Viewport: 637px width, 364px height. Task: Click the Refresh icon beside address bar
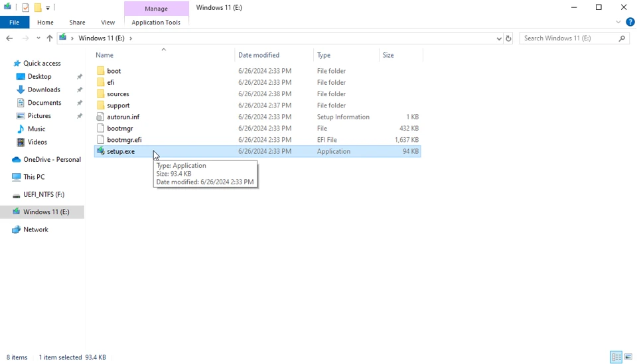click(508, 38)
